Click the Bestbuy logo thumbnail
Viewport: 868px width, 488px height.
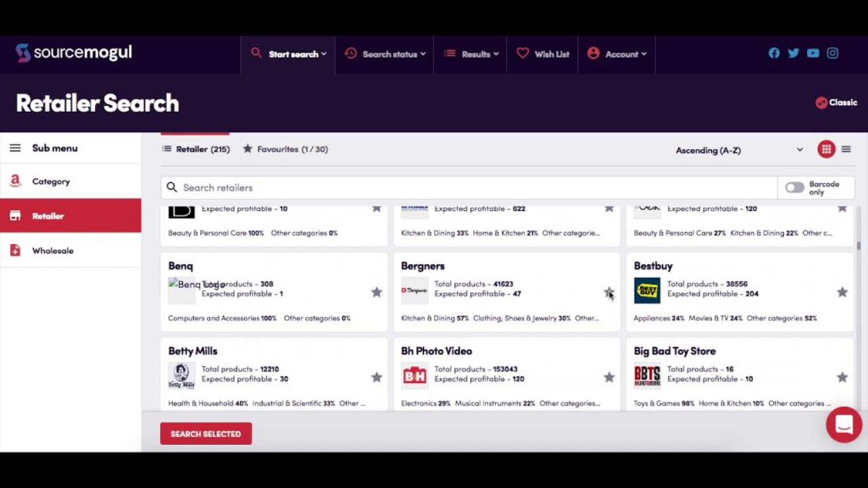647,291
